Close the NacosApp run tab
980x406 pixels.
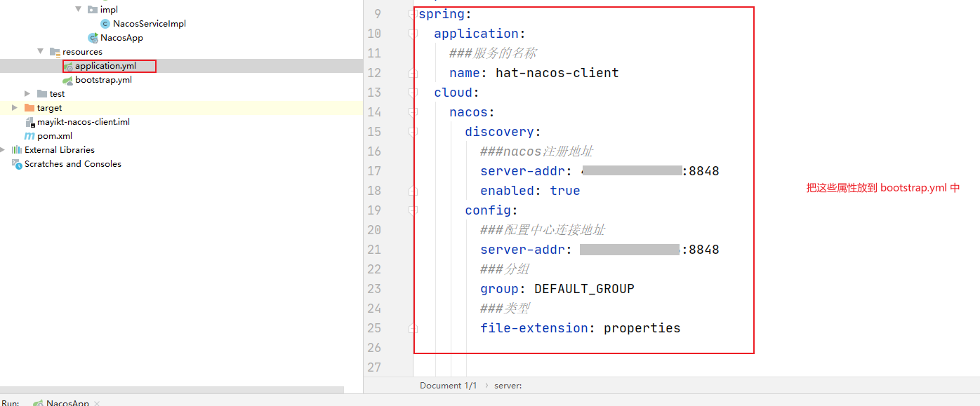[96, 402]
